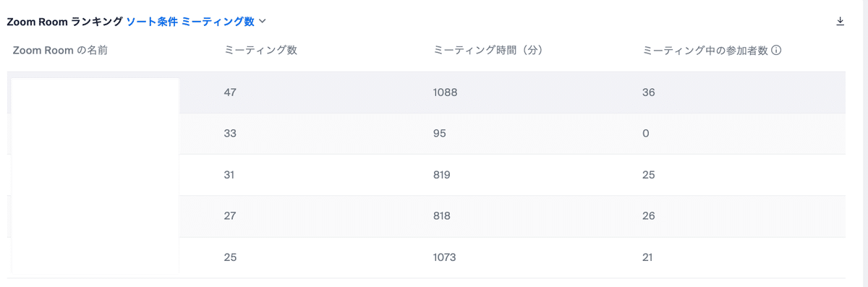868x287 pixels.
Task: Select the ミーティング数 column header
Action: pyautogui.click(x=261, y=51)
